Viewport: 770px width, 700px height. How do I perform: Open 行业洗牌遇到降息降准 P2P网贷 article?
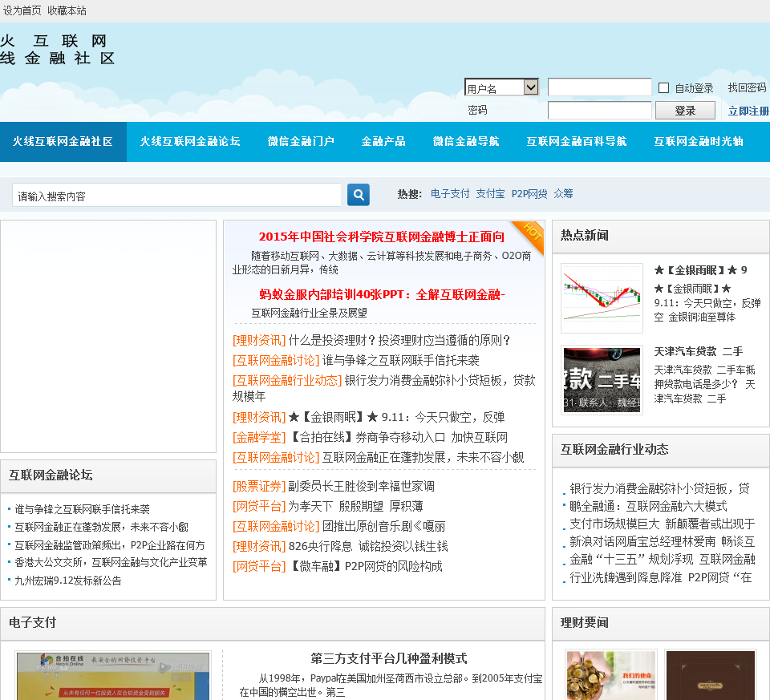[661, 577]
